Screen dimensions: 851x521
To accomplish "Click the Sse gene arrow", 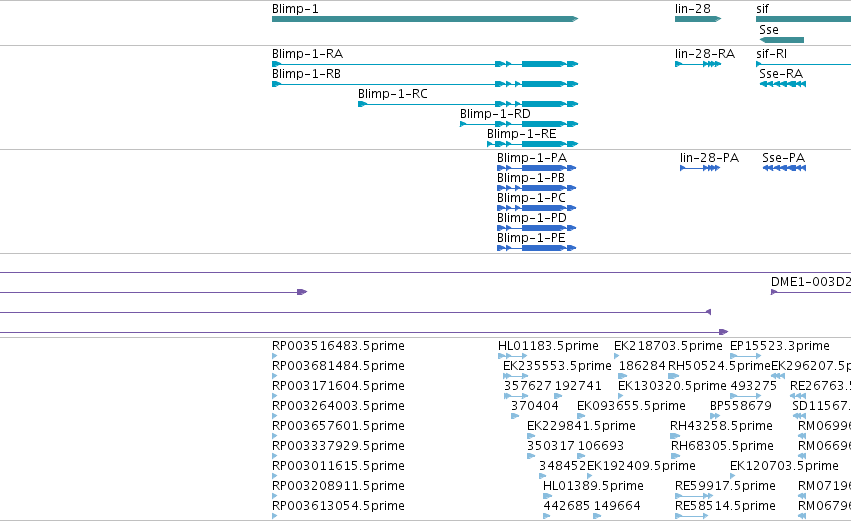I will [782, 40].
